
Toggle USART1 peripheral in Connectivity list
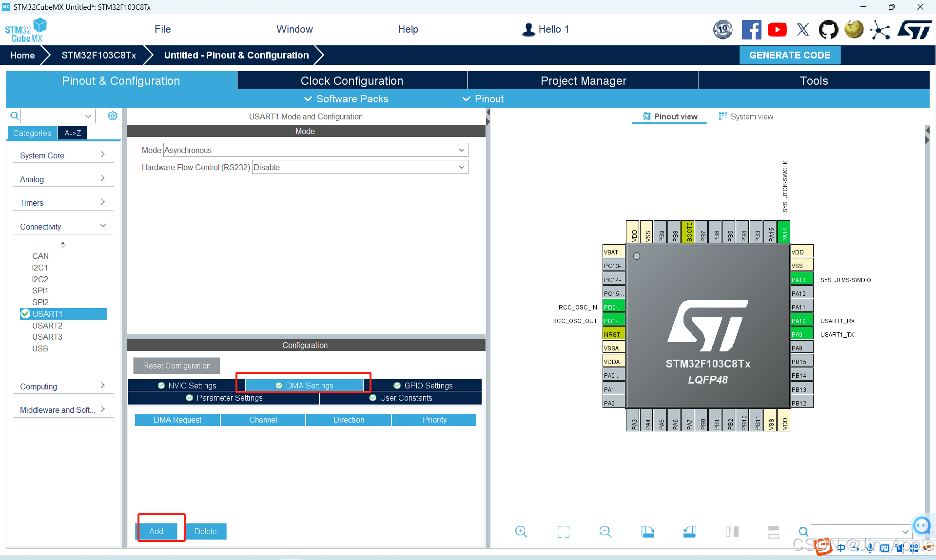[x=47, y=314]
